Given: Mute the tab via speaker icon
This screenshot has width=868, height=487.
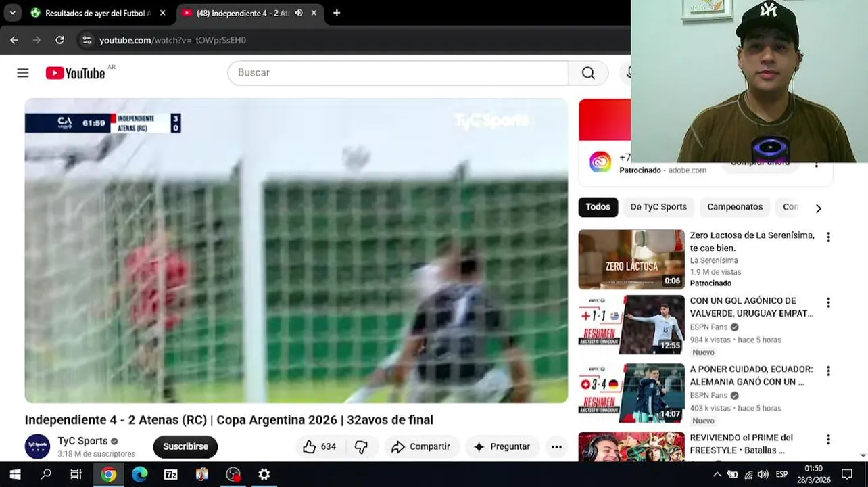Looking at the screenshot, I should tap(299, 13).
